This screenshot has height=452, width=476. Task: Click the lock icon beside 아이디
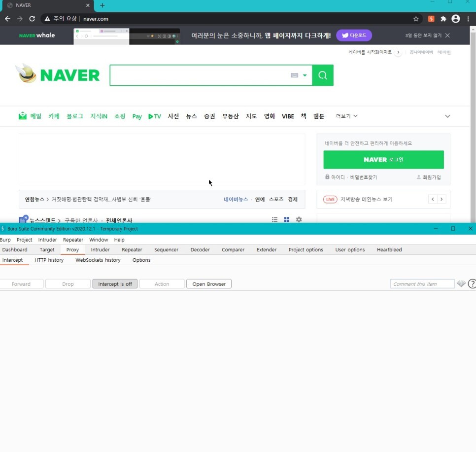click(x=327, y=176)
